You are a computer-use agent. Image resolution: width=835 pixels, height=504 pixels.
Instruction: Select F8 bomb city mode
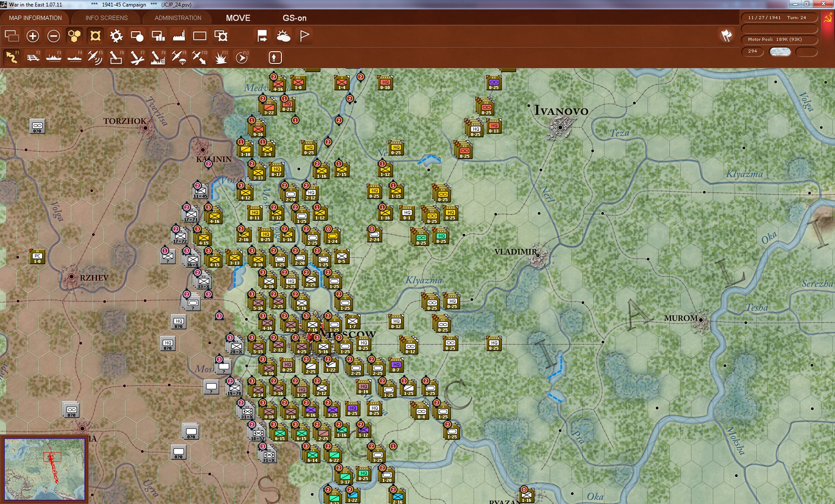158,57
